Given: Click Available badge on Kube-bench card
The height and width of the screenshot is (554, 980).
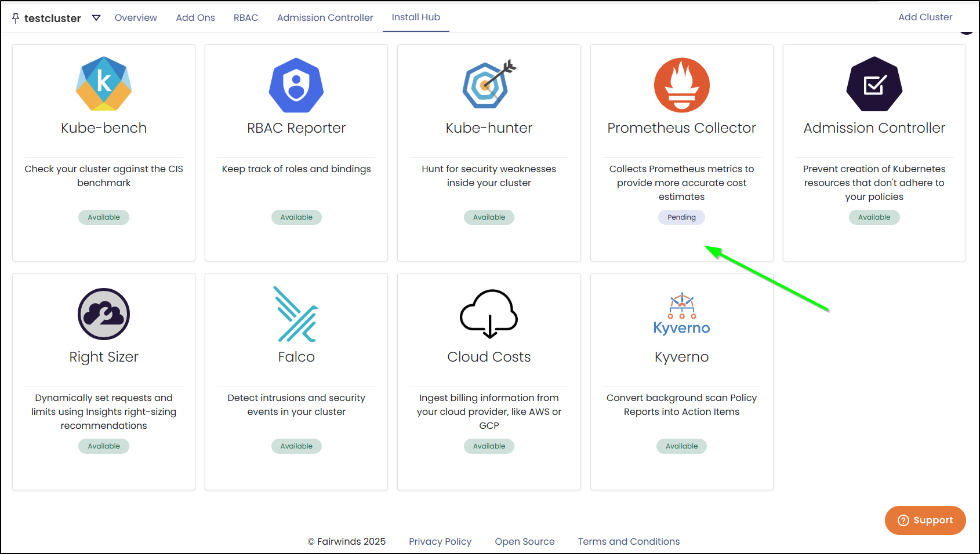Looking at the screenshot, I should click(104, 217).
